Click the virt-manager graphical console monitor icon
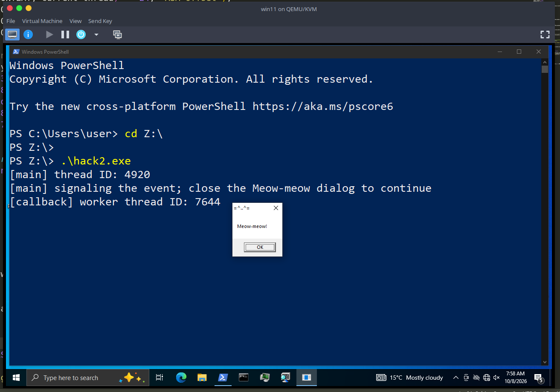 point(12,35)
